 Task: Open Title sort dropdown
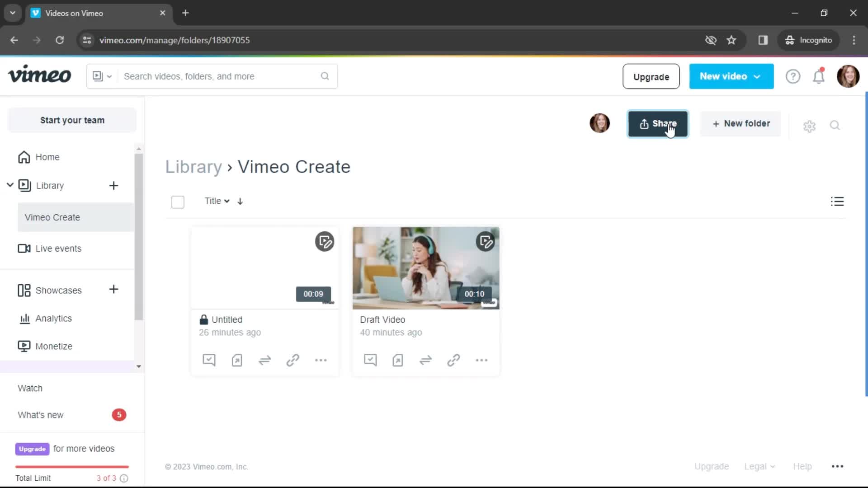click(x=217, y=201)
